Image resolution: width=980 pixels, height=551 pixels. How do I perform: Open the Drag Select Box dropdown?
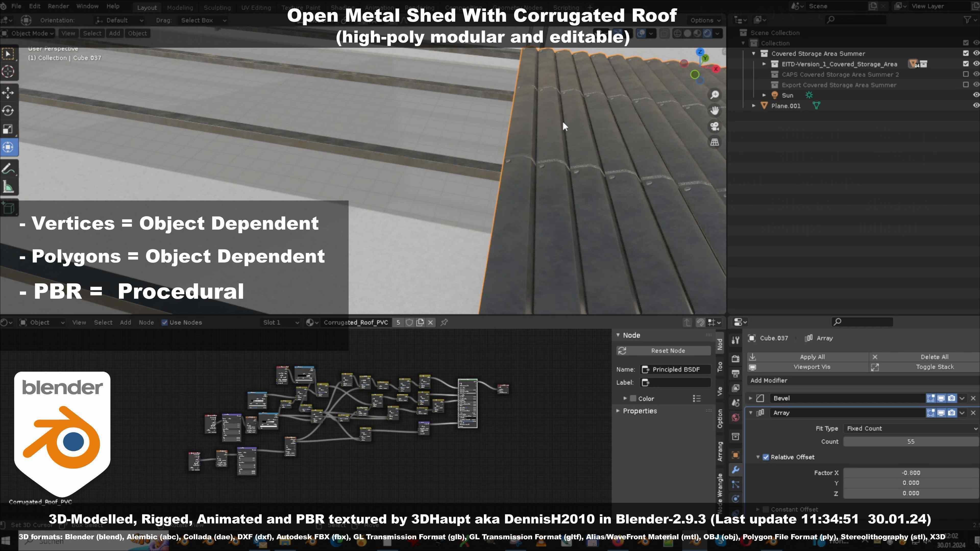(203, 20)
